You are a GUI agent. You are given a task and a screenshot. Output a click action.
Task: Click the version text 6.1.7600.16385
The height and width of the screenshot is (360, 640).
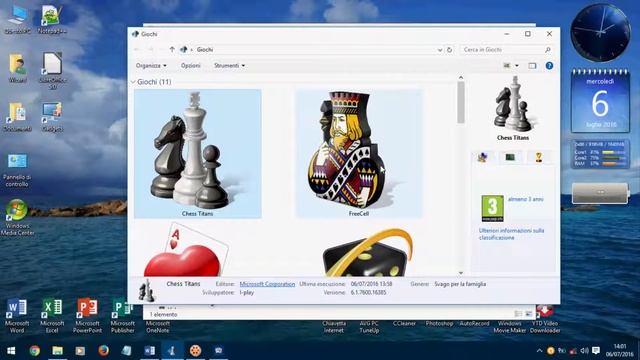(369, 293)
